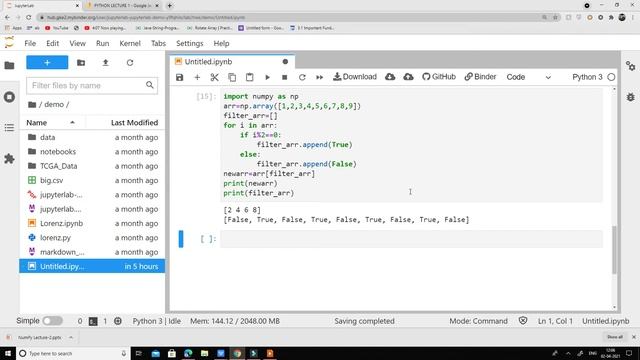The width and height of the screenshot is (640, 360).
Task: Switch to the PYTHON LECTURE browser tab
Action: pos(122,6)
